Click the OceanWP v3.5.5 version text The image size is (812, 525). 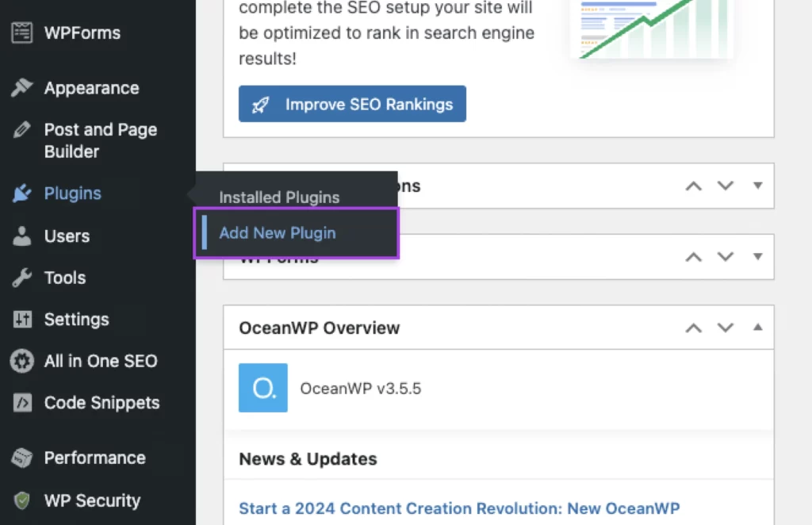tap(361, 389)
